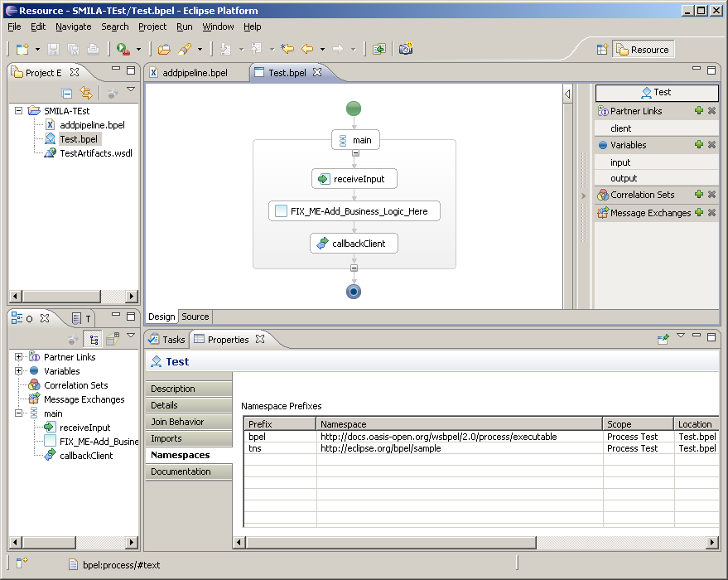Screen dimensions: 728x580
Task: Switch to the Source editor tab
Action: [195, 317]
